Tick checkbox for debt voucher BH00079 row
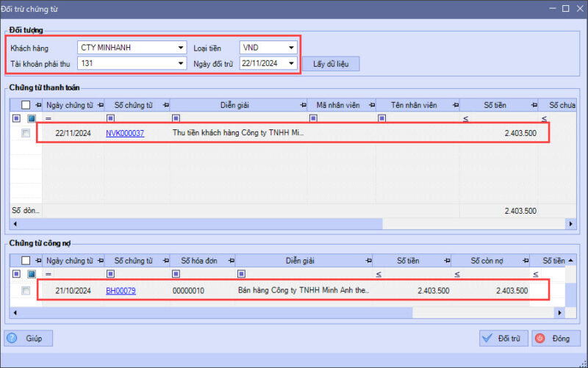588x368 pixels. coord(26,291)
